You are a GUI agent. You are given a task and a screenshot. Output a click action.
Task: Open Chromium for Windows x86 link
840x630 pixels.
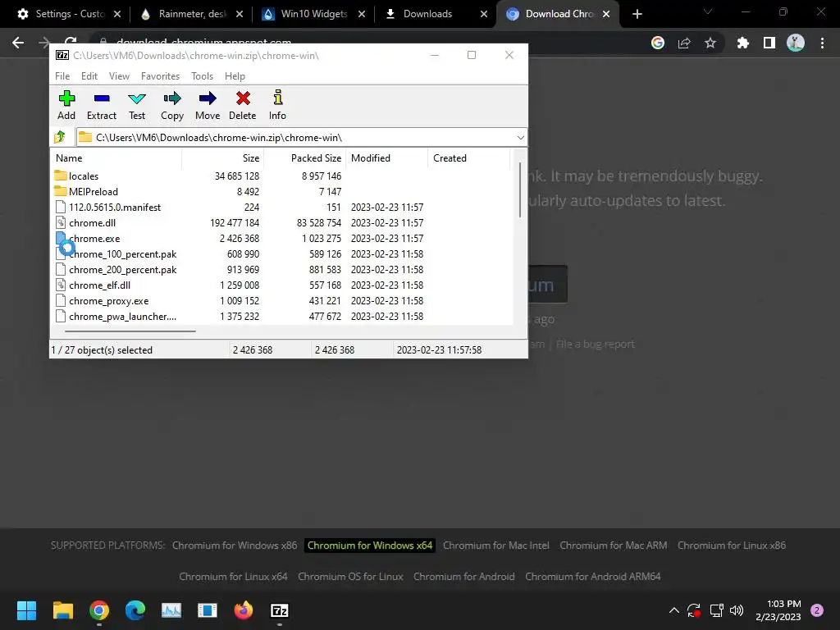[235, 546]
